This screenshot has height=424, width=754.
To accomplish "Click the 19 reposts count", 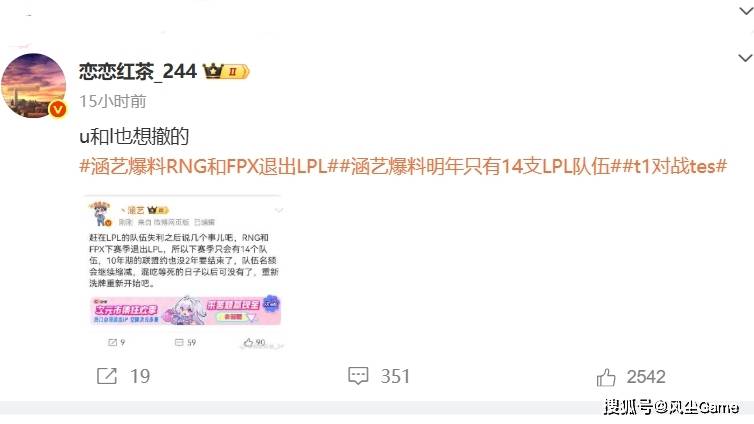I will [x=140, y=376].
